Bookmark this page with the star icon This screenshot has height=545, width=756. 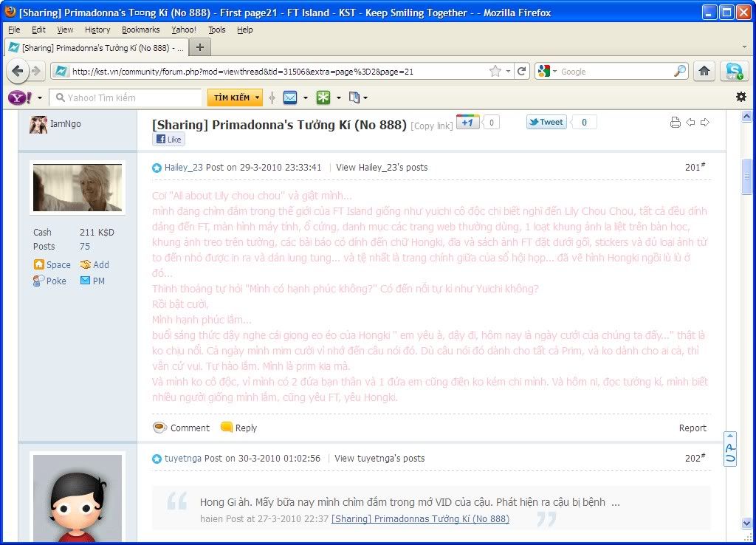click(495, 72)
